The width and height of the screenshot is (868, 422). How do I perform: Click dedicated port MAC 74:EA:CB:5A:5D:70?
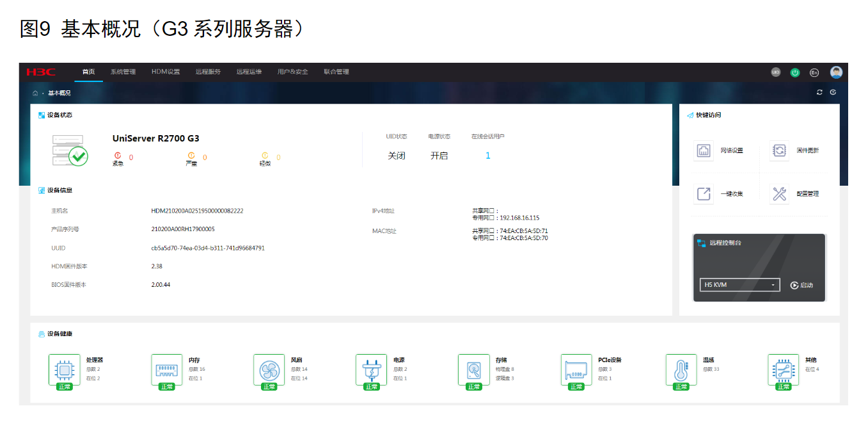click(x=524, y=238)
